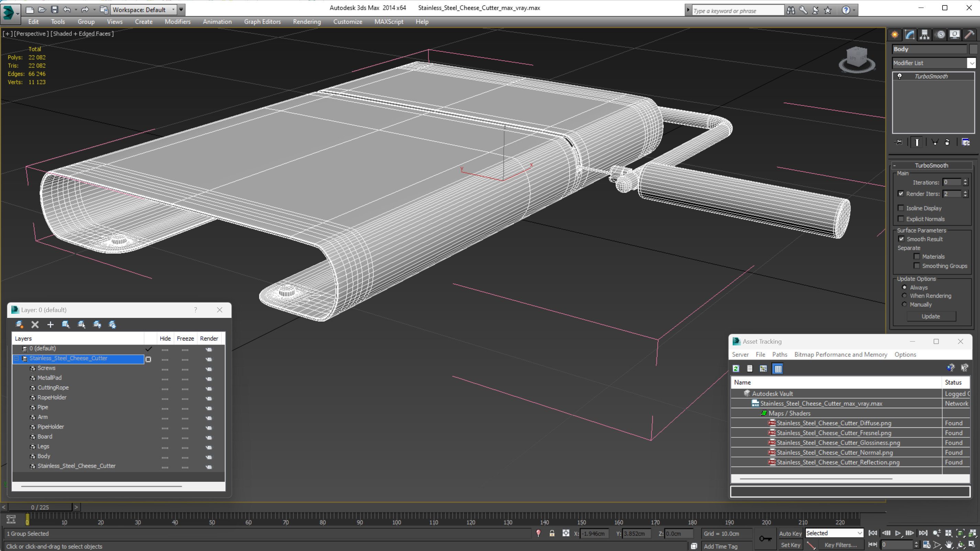Click Remove Modifier from stack icon

[947, 142]
